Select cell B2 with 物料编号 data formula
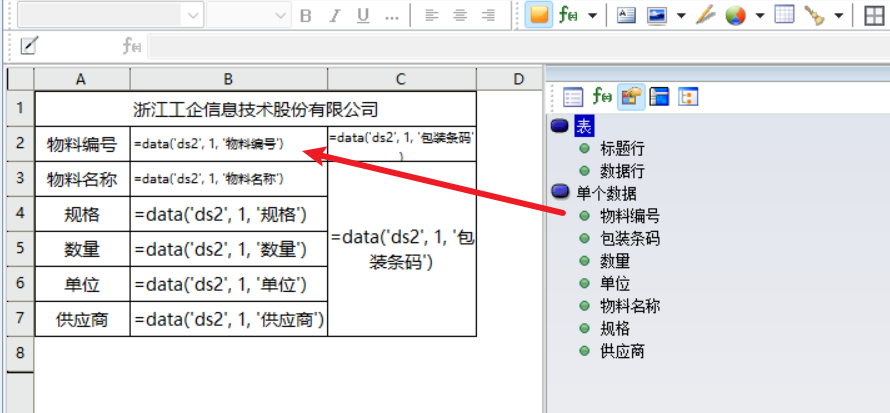 coord(229,144)
